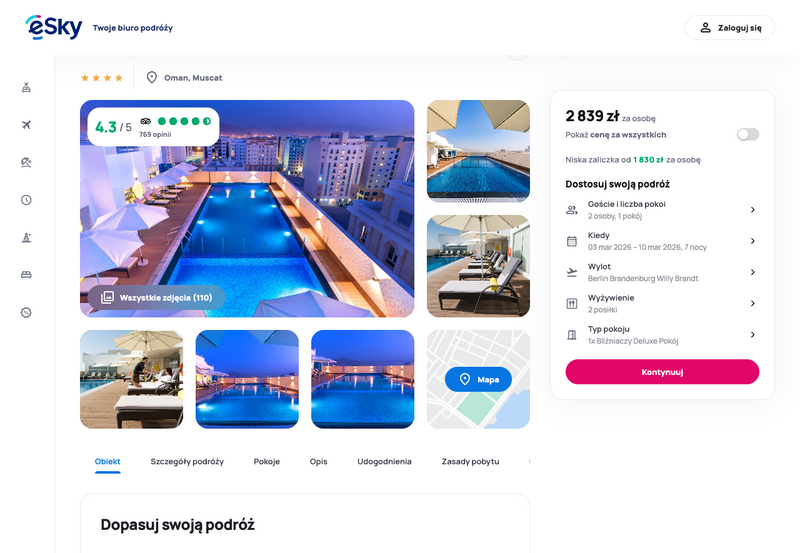Expand the 'Kiedy' dates chevron
800x553 pixels.
click(753, 241)
